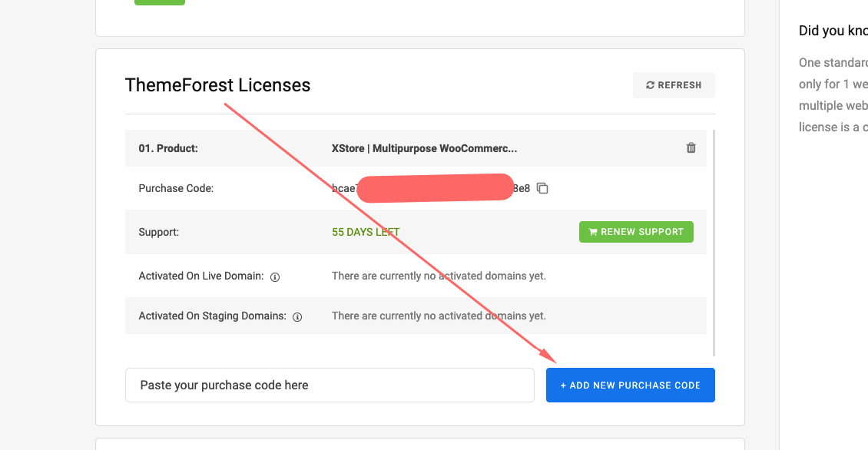
Task: Select the Activated On Staging Domains label
Action: point(213,316)
